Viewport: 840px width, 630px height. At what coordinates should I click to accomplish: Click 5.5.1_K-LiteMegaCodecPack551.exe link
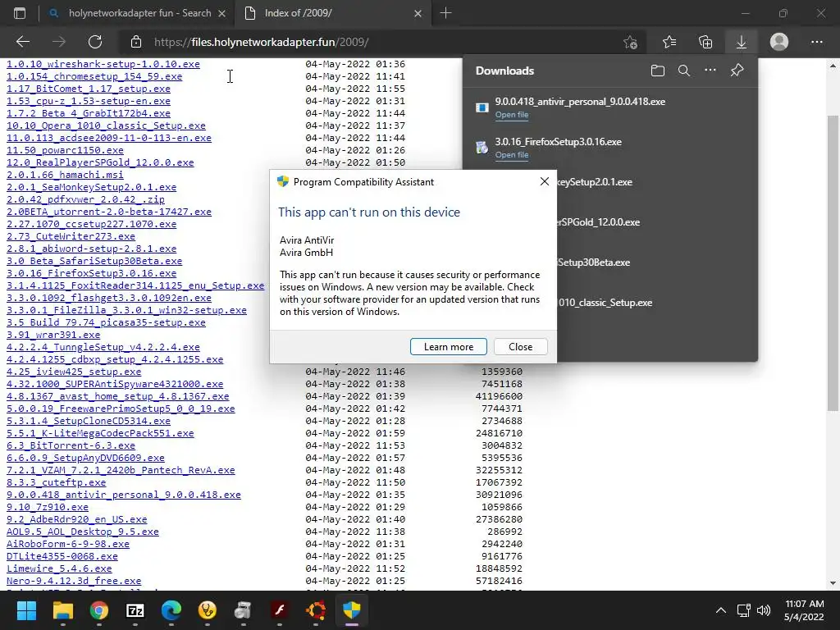[x=100, y=434]
